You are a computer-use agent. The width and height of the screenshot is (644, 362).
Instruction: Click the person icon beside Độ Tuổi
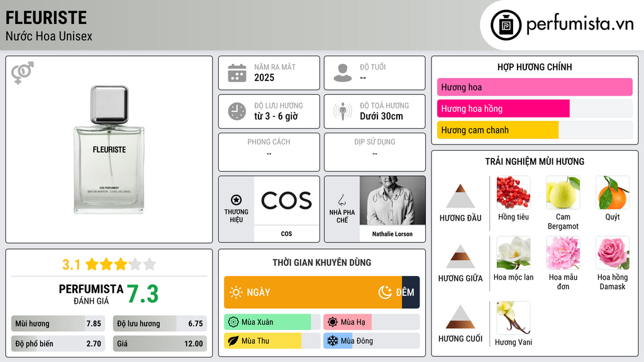pos(343,73)
